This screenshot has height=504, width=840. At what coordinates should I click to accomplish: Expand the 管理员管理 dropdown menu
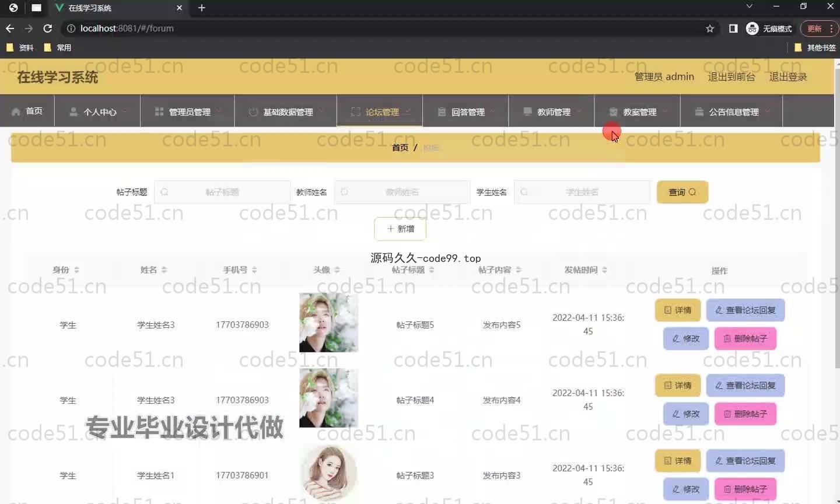[187, 111]
